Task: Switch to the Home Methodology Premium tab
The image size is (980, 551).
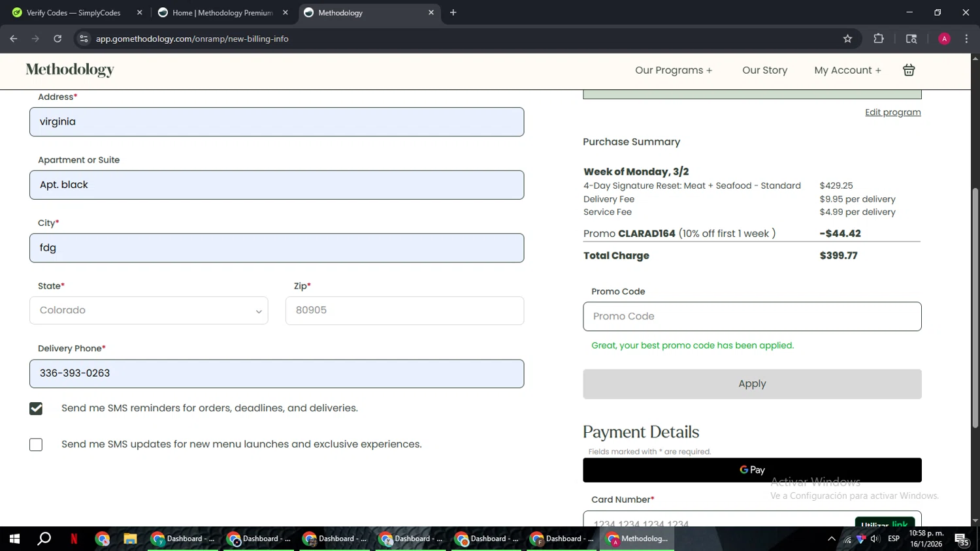Action: pos(222,12)
